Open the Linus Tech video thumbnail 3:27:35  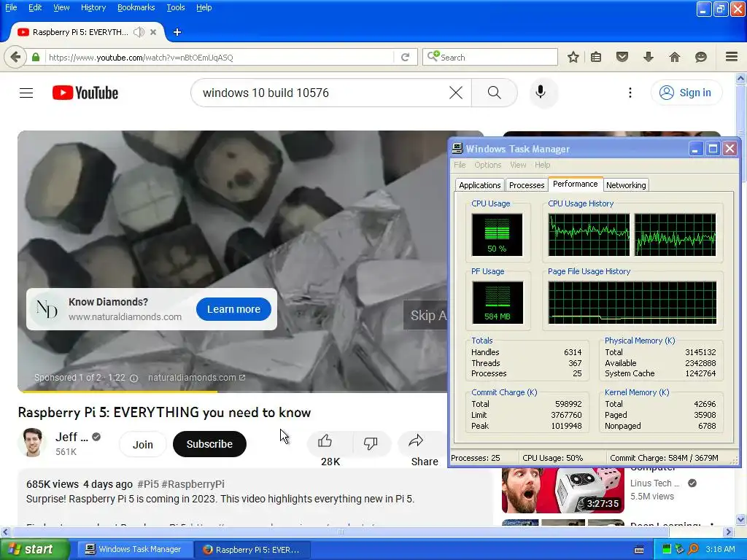562,491
